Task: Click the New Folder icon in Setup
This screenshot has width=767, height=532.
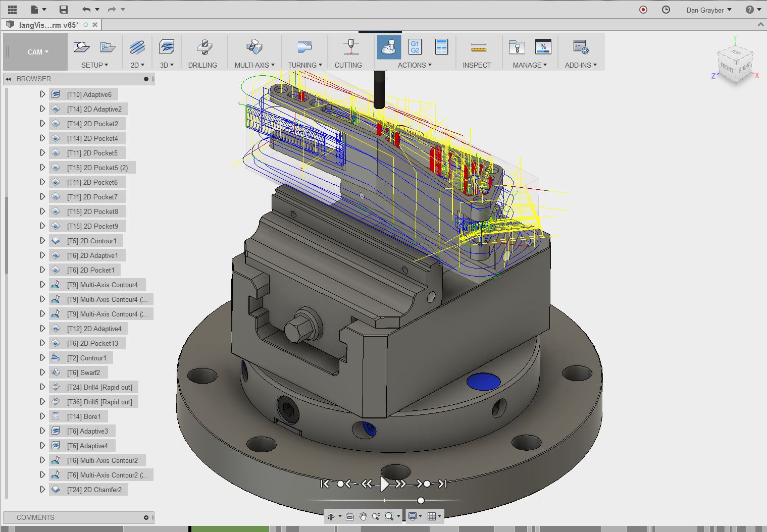Action: [x=108, y=47]
